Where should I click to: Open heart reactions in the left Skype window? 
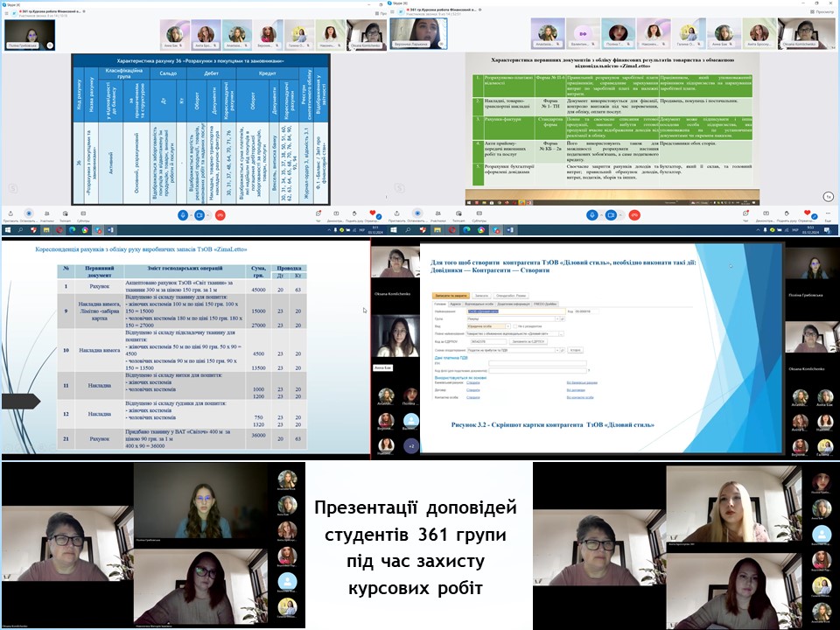pyautogui.click(x=373, y=213)
